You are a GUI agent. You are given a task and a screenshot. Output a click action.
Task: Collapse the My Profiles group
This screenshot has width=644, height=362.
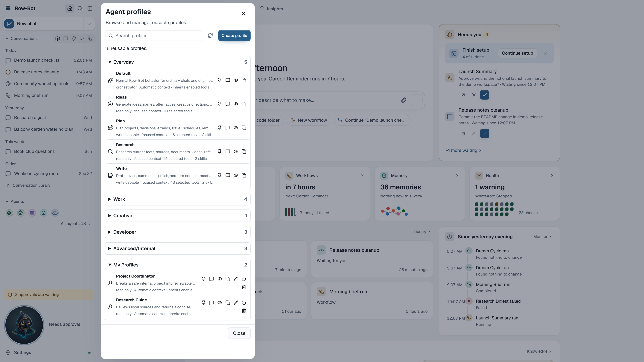(x=177, y=265)
